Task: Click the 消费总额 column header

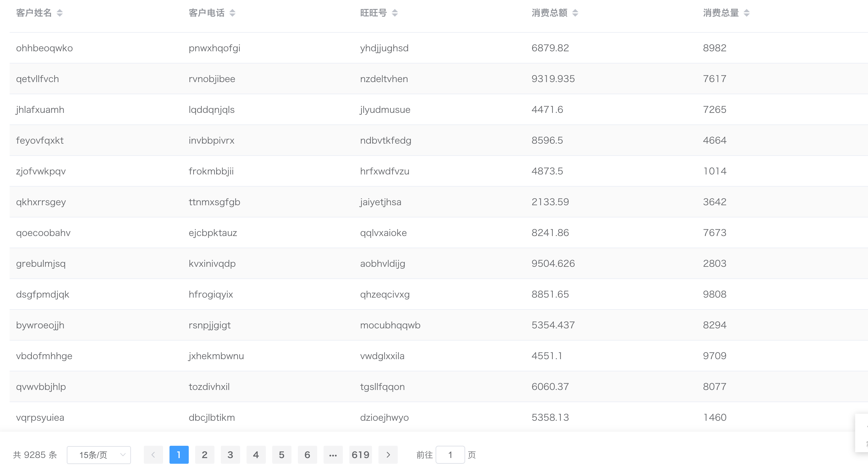Action: coord(550,13)
